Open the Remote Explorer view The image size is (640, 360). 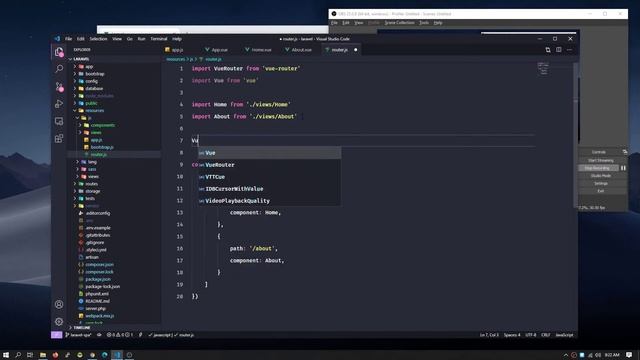tap(59, 121)
